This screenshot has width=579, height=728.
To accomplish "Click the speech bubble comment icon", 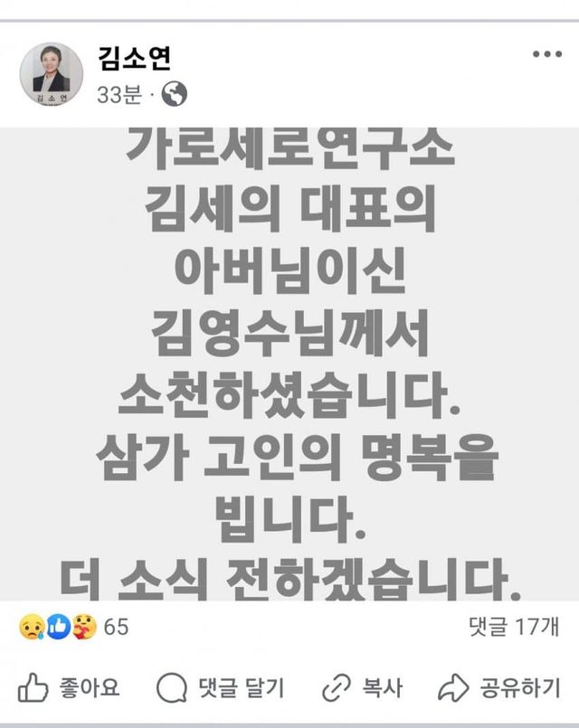I will point(172,687).
